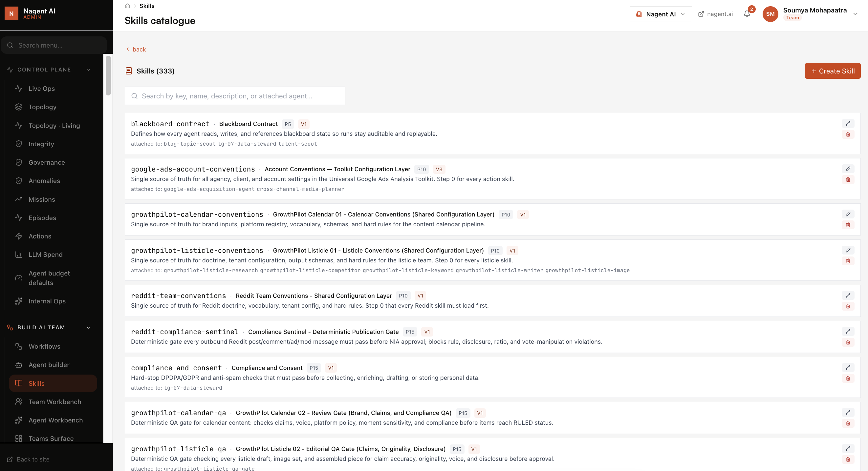Open the notifications bell
Screen dimensions: 868x471
747,14
